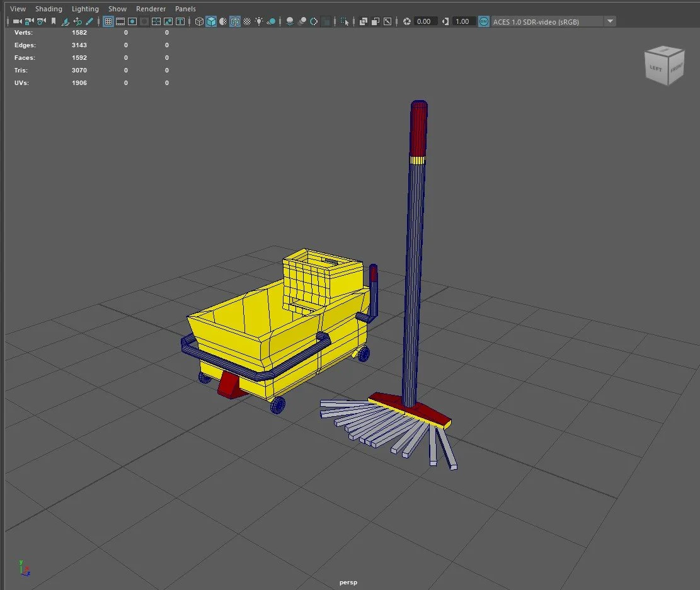Image resolution: width=700 pixels, height=590 pixels.
Task: Toggle the Safe Action display
Action: (x=168, y=21)
